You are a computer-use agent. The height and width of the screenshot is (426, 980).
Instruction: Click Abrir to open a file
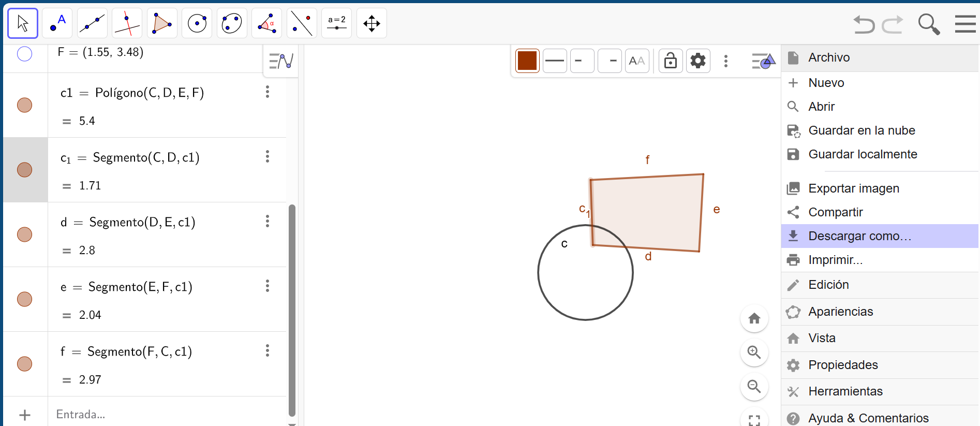821,107
